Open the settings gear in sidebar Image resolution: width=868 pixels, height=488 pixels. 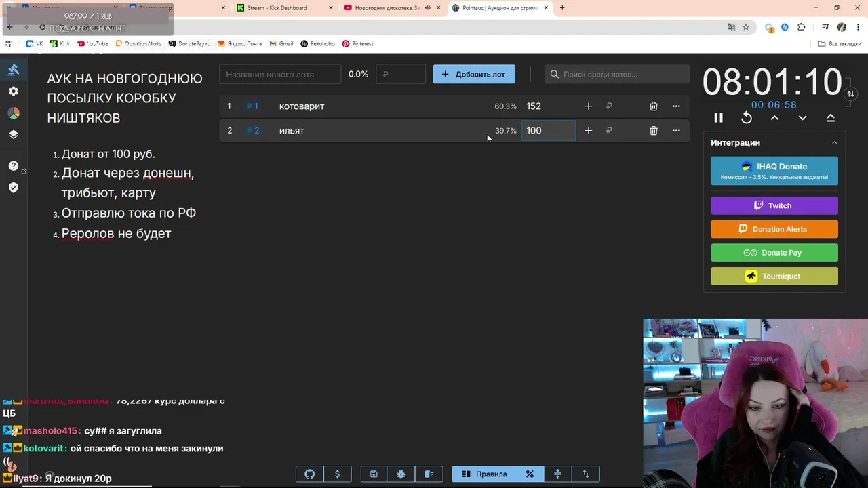[x=14, y=91]
